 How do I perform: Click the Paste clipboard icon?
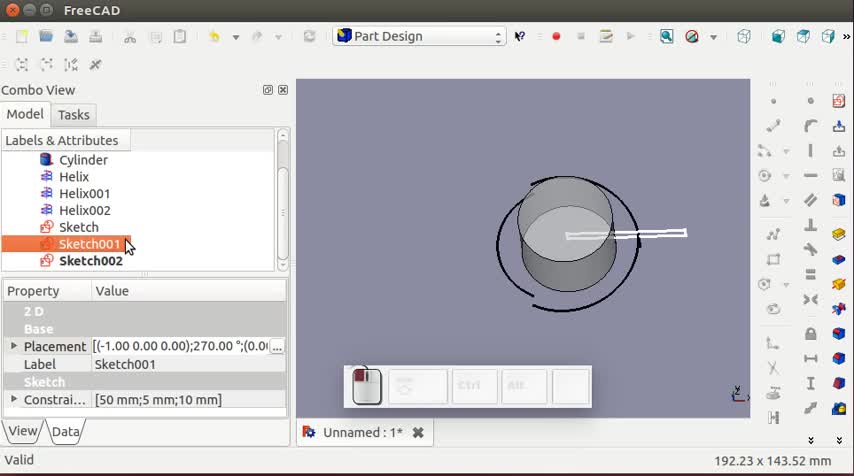[180, 36]
